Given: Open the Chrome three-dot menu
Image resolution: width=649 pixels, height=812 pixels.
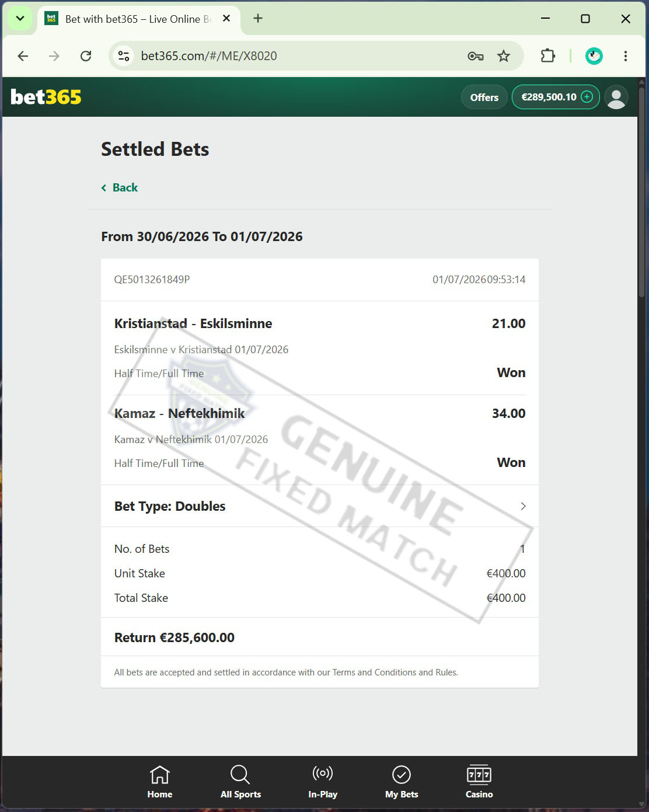Looking at the screenshot, I should coord(626,56).
